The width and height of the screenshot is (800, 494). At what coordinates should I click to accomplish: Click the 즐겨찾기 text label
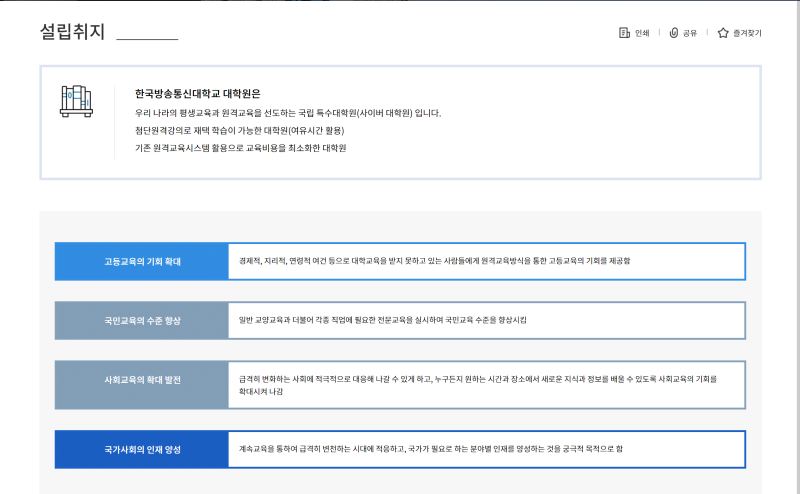pyautogui.click(x=747, y=33)
